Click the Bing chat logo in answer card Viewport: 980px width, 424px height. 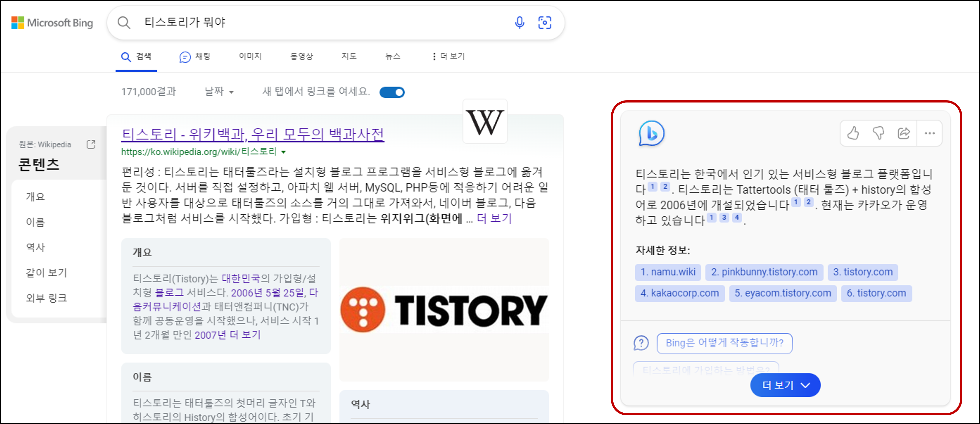pyautogui.click(x=651, y=134)
